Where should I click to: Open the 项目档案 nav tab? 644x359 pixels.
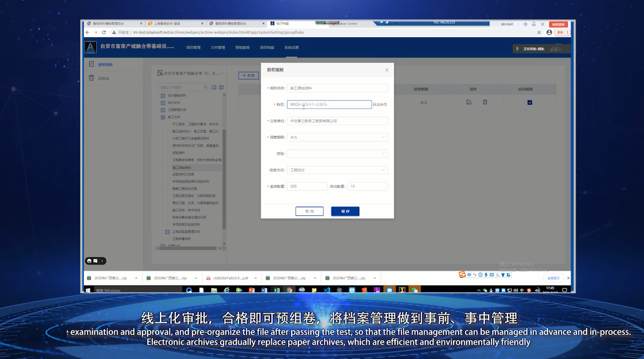[x=267, y=47]
